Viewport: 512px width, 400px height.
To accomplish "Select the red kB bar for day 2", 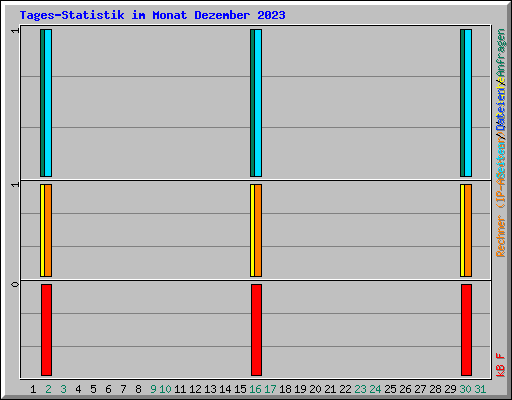I will (x=46, y=330).
